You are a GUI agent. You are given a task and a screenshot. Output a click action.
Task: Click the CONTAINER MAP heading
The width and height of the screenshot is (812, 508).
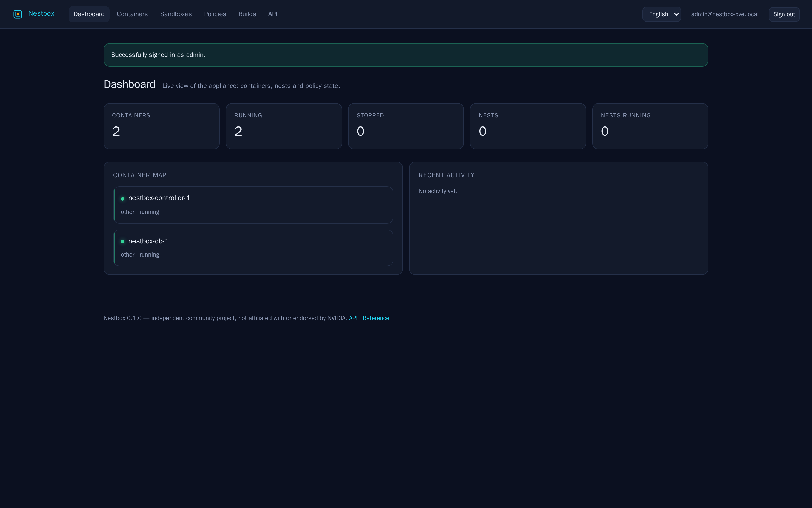tap(140, 175)
